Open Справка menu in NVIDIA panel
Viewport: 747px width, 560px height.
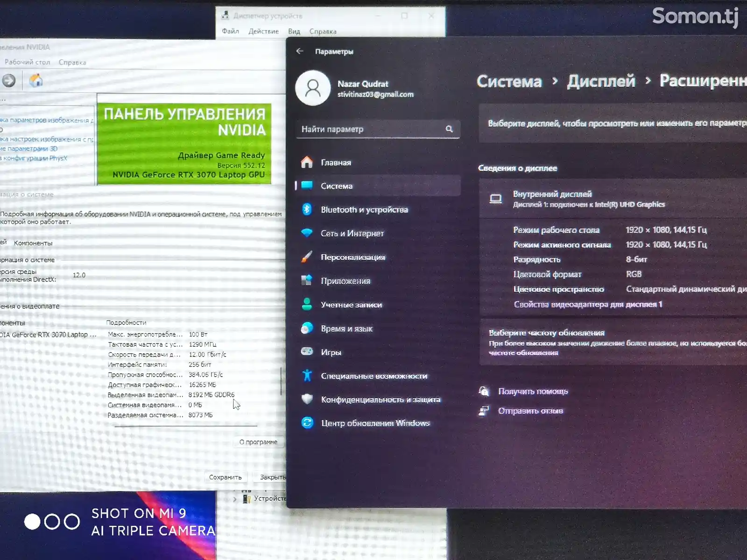[x=72, y=62]
